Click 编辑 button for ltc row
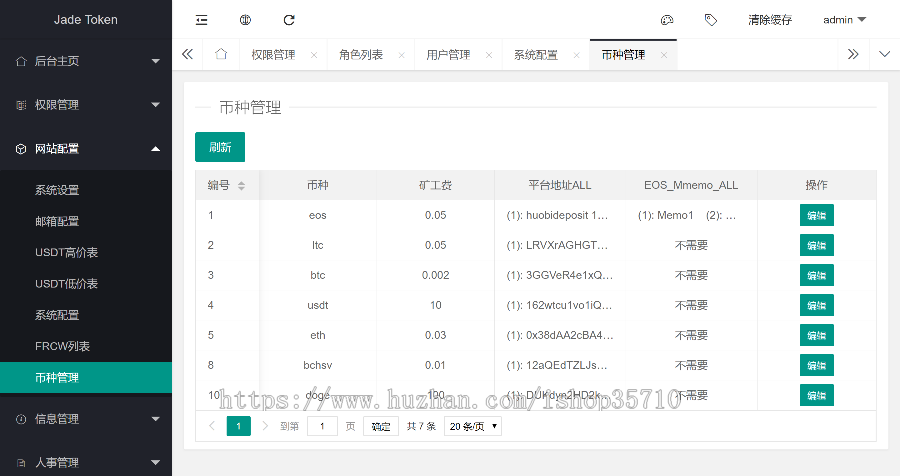This screenshot has height=476, width=900. [x=816, y=245]
